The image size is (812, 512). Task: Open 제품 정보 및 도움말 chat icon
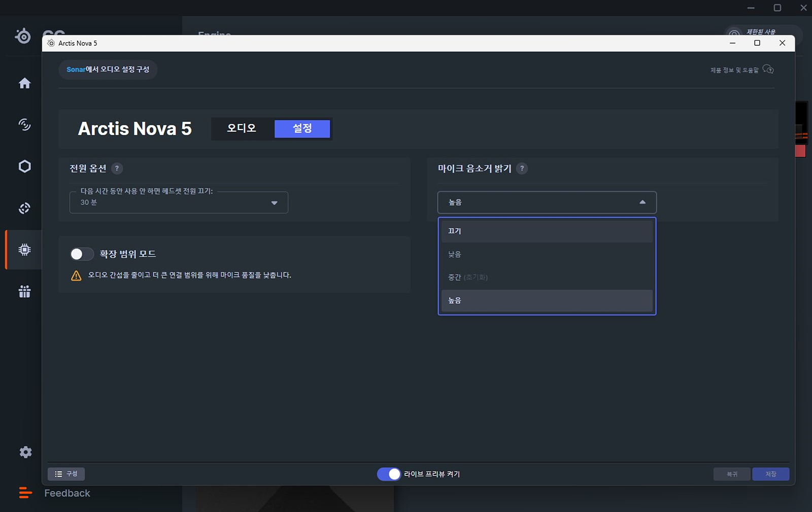[x=768, y=70]
